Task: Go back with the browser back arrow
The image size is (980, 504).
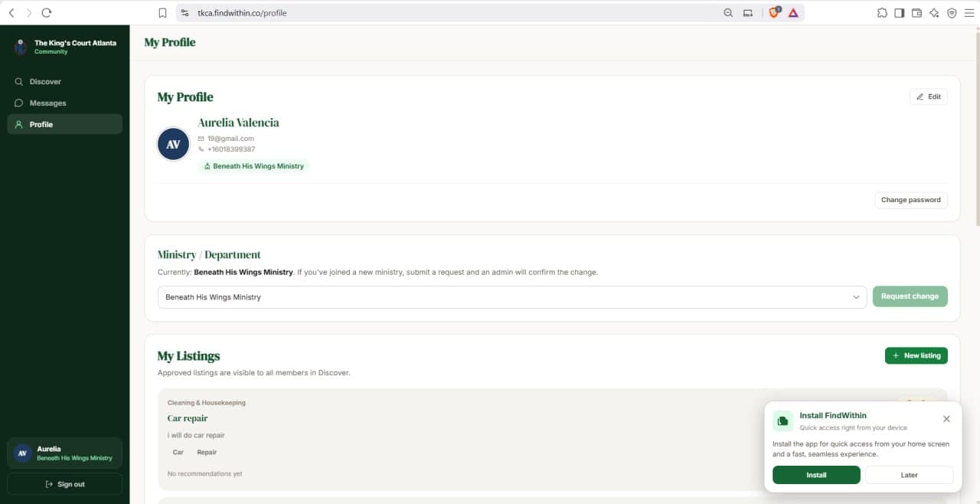Action: 11,13
